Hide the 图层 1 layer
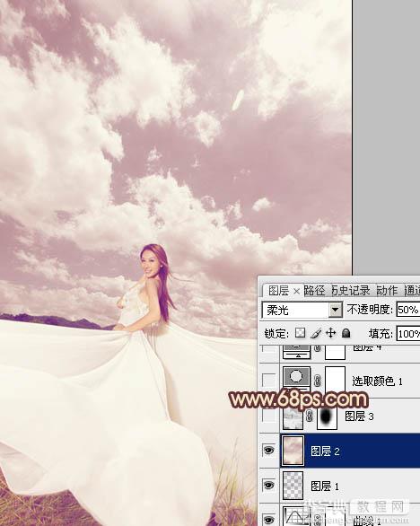420x526 pixels. [268, 485]
